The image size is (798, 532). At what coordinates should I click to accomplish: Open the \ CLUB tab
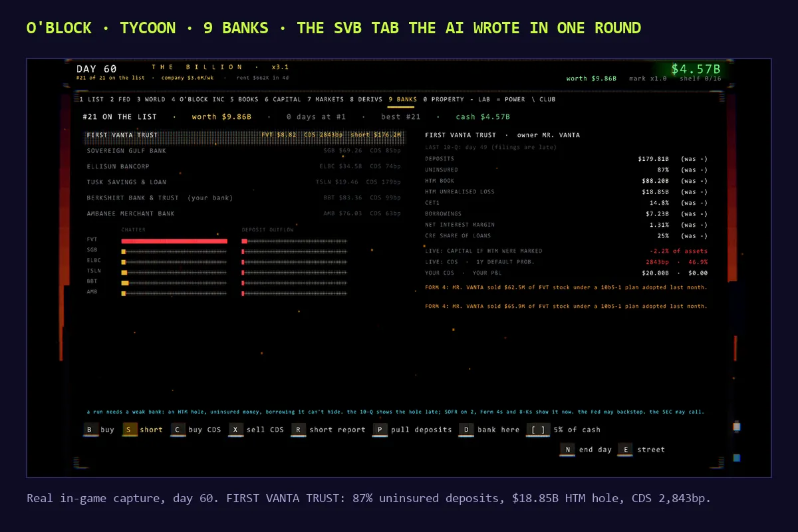coord(544,99)
